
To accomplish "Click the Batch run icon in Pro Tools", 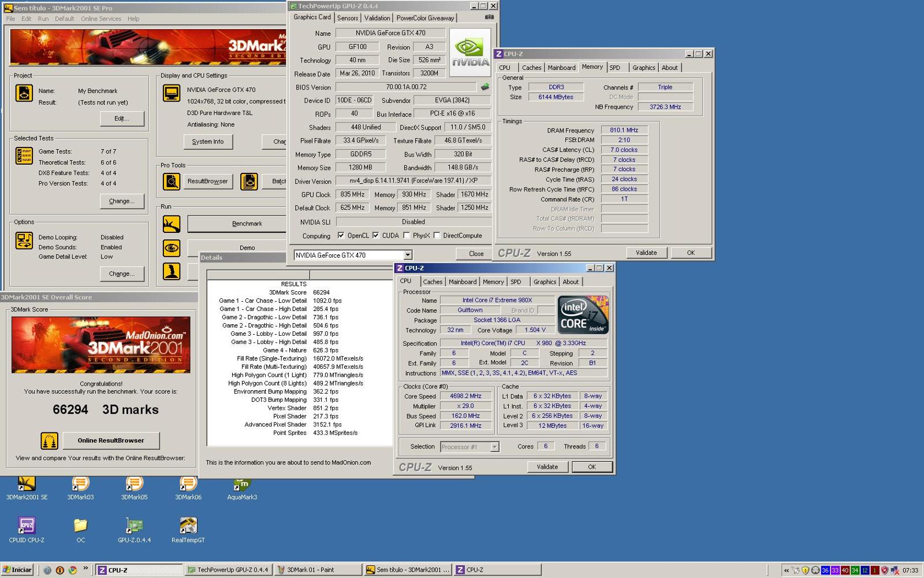I will pos(249,181).
